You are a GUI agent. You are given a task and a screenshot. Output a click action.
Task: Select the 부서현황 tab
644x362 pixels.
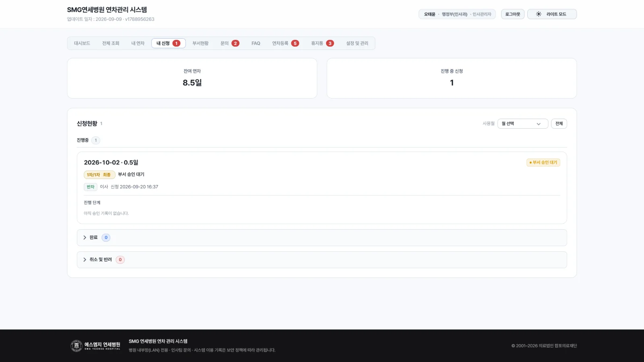[200, 43]
